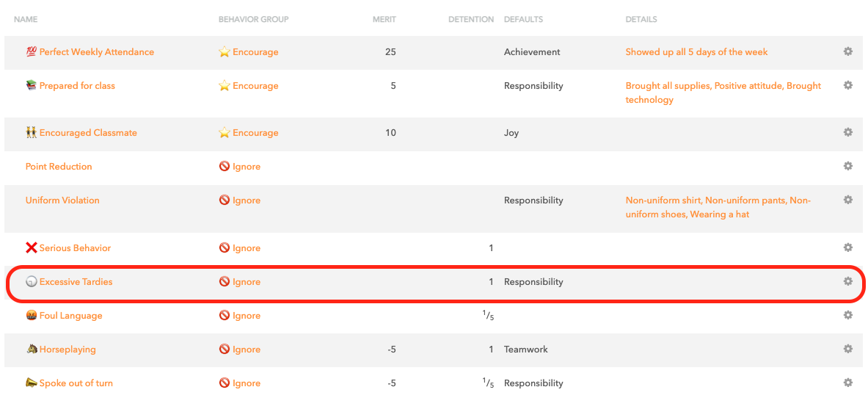Image resolution: width=868 pixels, height=398 pixels.
Task: Click the Excessive Tardies gear icon
Action: [x=848, y=281]
